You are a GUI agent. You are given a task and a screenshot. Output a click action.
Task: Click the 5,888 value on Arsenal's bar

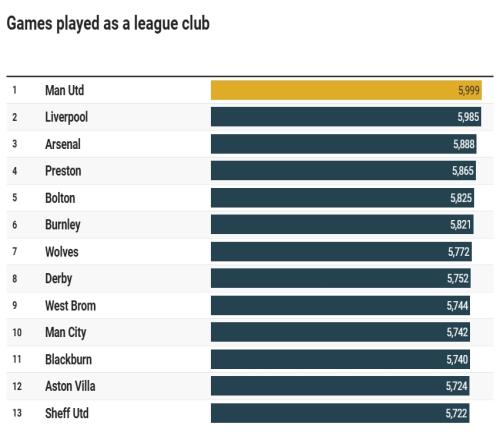(x=464, y=144)
